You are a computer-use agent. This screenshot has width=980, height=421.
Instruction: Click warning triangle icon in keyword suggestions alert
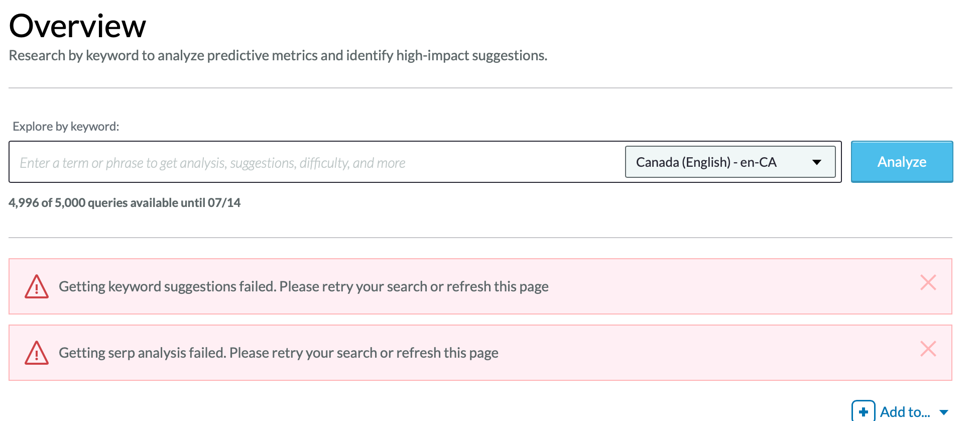37,287
